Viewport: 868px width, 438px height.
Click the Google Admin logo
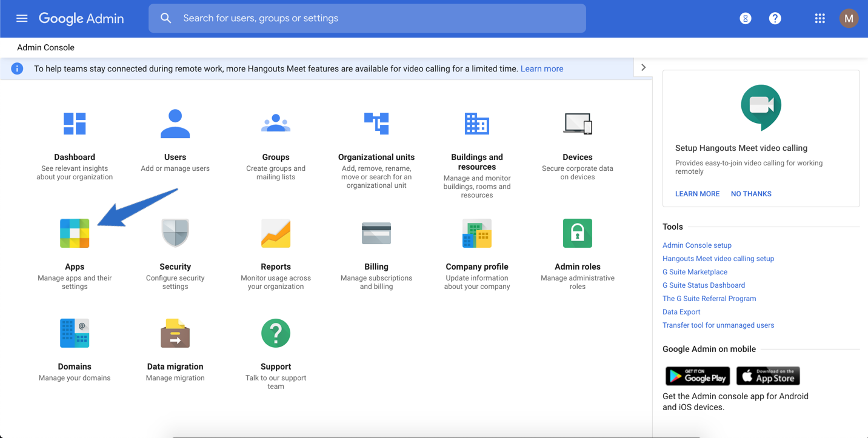click(81, 18)
